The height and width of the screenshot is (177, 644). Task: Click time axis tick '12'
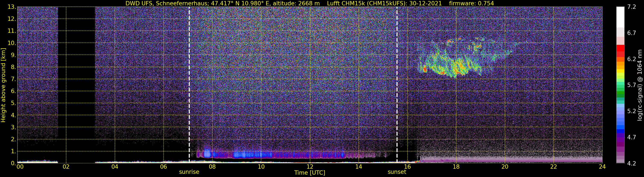(x=310, y=167)
